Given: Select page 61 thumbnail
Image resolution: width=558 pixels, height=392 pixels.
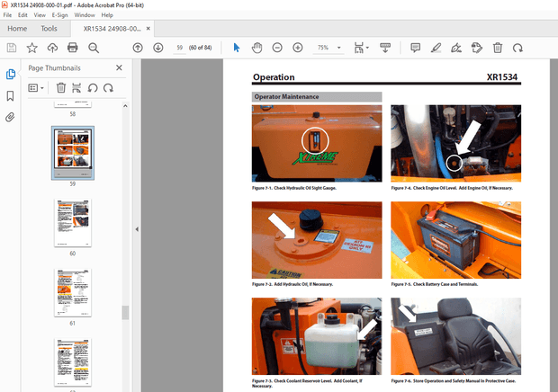Looking at the screenshot, I should point(73,292).
